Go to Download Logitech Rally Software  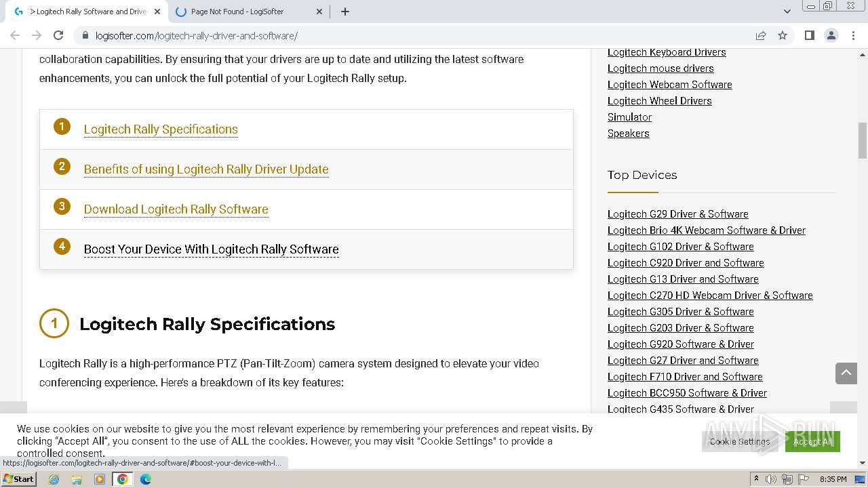point(176,209)
